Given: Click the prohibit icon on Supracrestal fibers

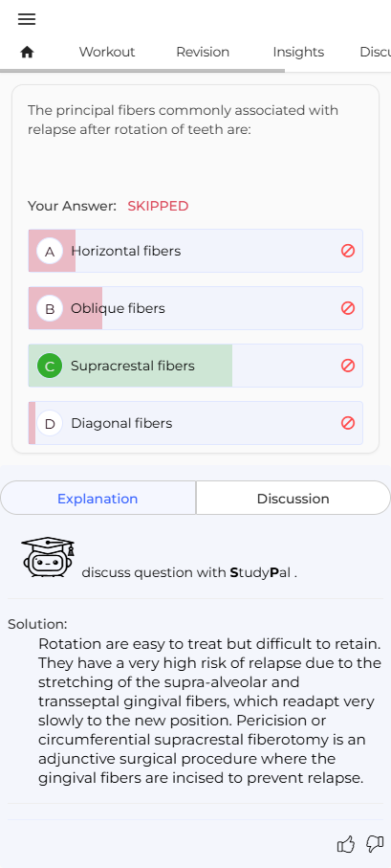Looking at the screenshot, I should (348, 366).
